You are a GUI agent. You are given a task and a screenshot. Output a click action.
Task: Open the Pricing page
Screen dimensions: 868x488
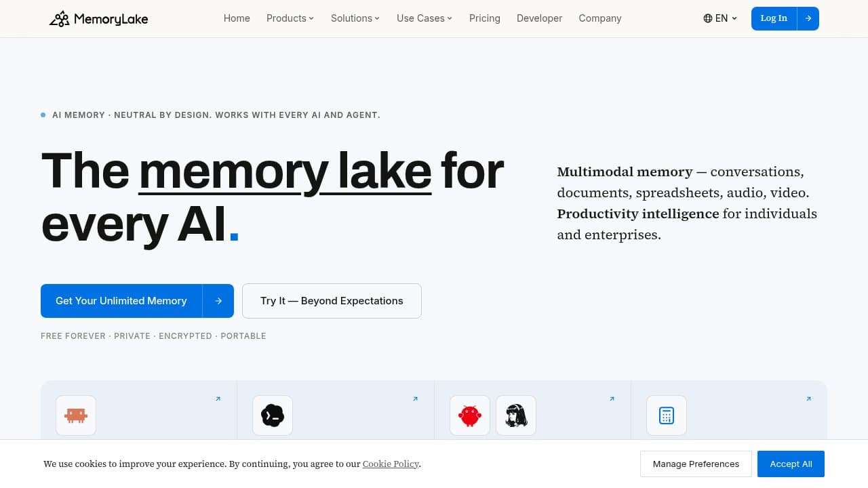(485, 18)
